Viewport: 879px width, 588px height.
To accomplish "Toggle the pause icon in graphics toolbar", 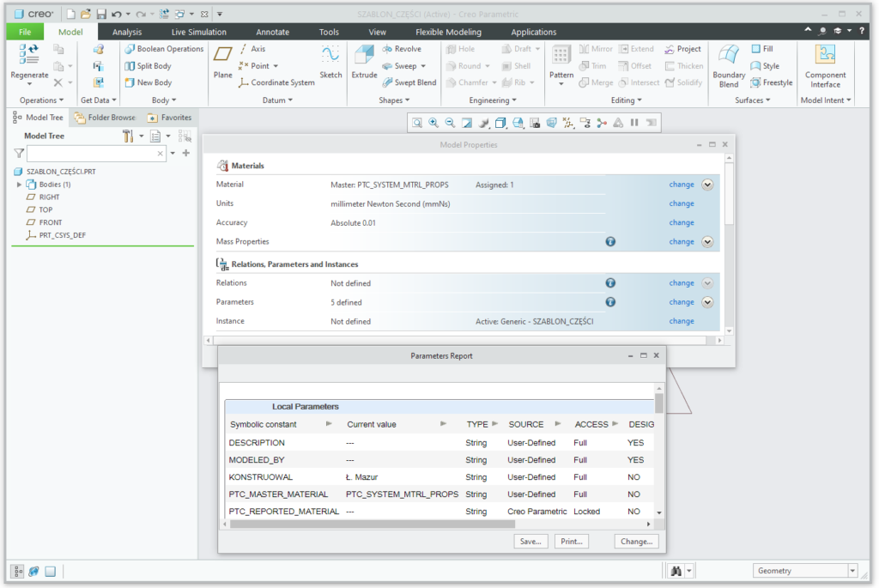I will 634,123.
